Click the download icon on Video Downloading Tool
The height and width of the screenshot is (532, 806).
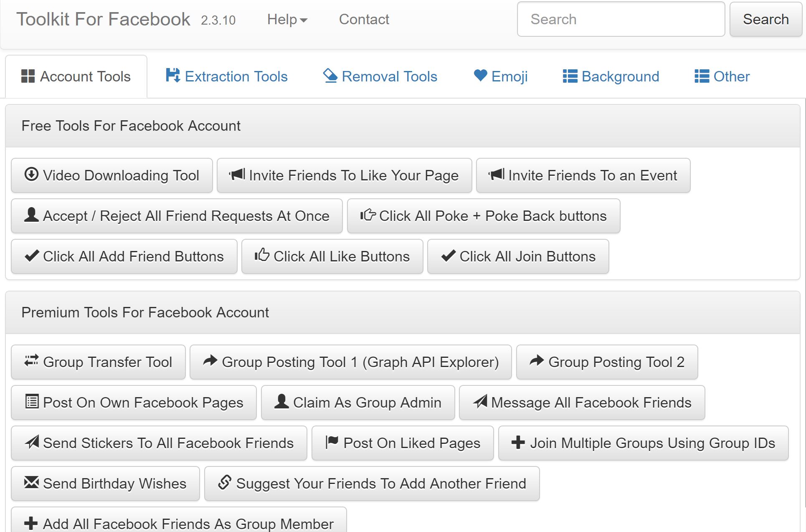(31, 175)
